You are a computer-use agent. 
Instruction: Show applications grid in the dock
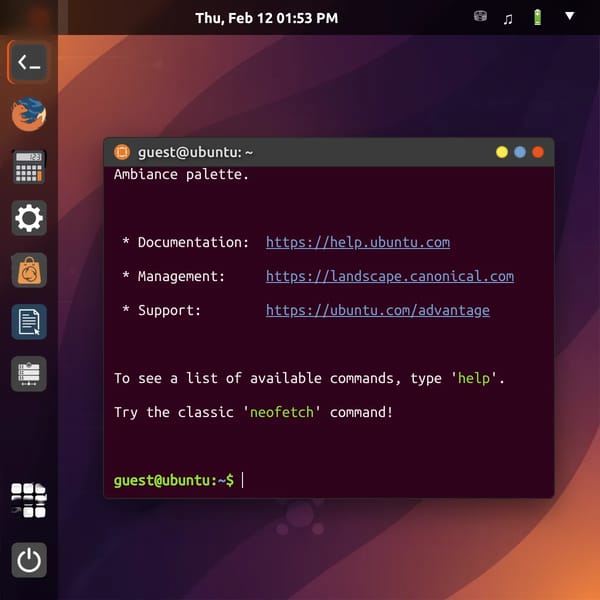pos(29,500)
